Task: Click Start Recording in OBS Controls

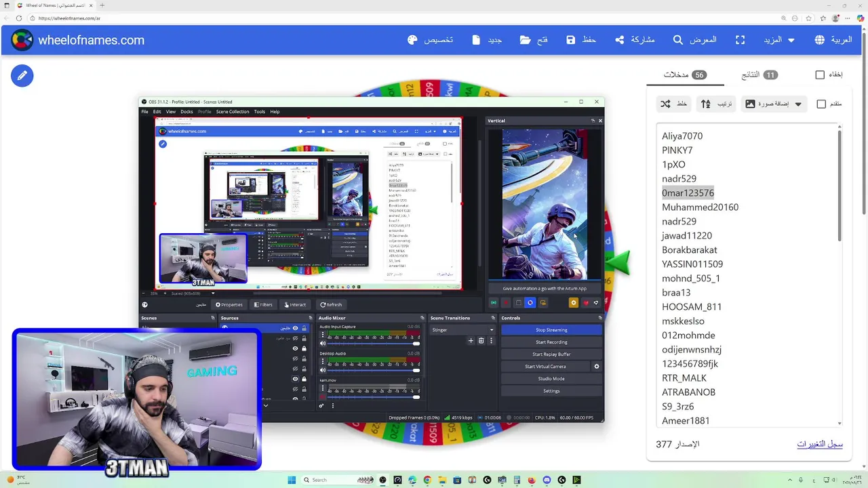Action: click(551, 342)
